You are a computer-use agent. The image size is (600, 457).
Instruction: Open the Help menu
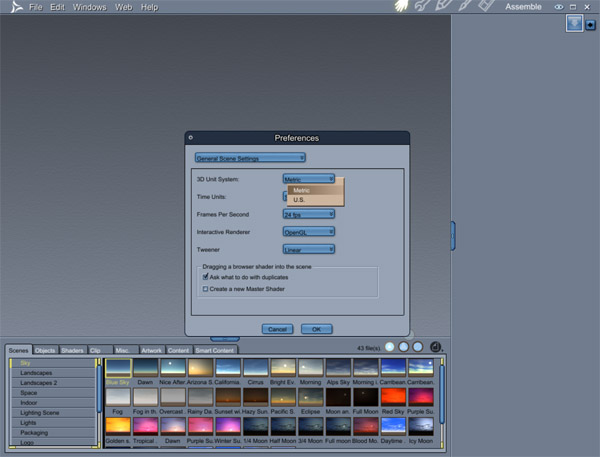tap(149, 7)
